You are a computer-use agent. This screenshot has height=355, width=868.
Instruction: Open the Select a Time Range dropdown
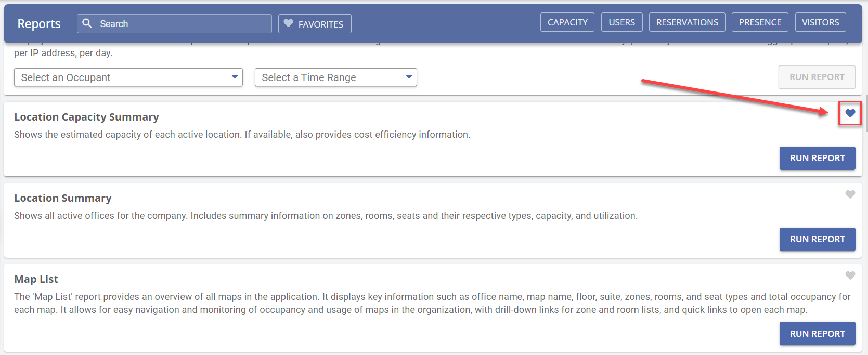(x=336, y=77)
